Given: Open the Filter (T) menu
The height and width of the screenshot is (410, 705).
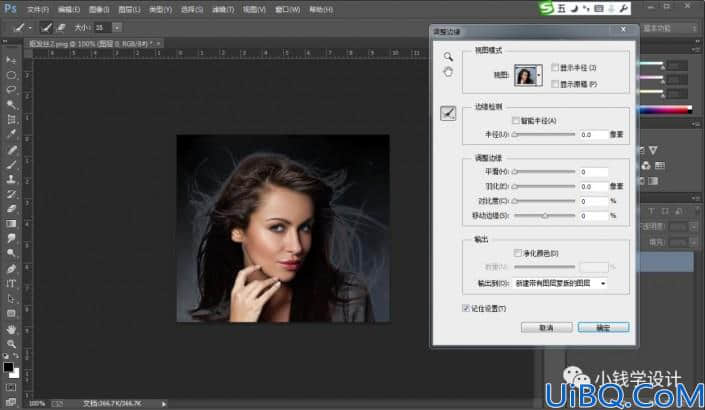Looking at the screenshot, I should pos(223,9).
